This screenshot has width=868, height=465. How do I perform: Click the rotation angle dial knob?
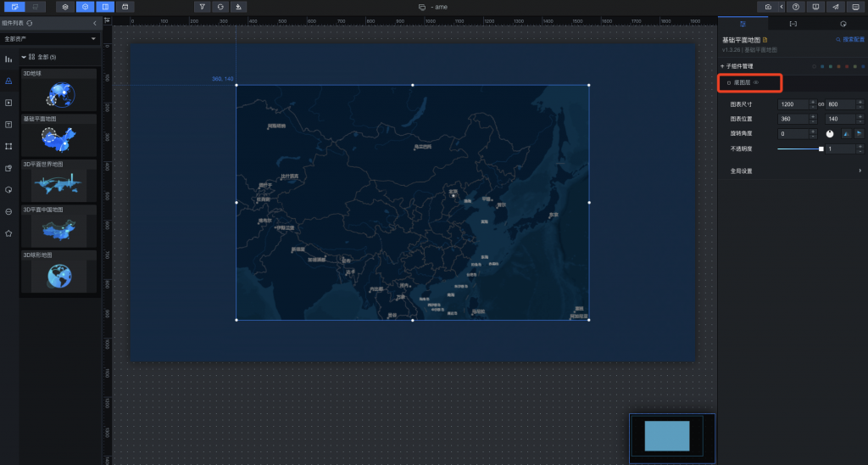(x=830, y=133)
